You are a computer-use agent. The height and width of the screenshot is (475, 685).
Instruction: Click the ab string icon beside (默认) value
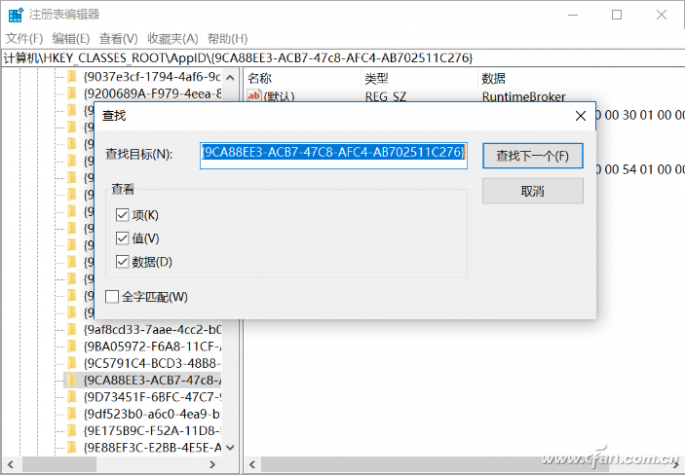point(254,97)
